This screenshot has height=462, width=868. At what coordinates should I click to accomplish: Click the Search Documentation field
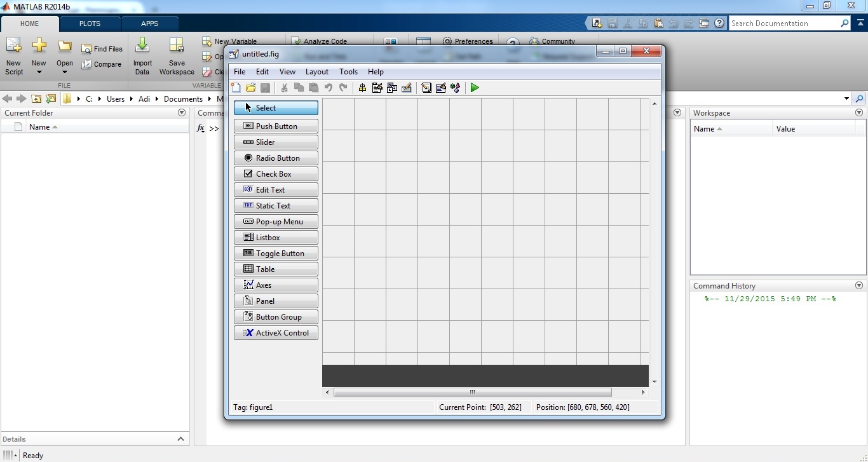point(784,24)
